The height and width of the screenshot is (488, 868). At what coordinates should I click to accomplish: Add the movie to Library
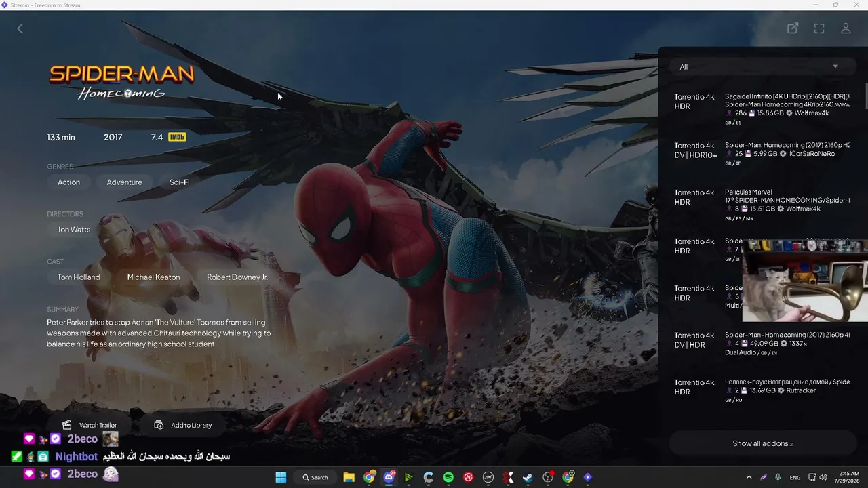pyautogui.click(x=183, y=425)
